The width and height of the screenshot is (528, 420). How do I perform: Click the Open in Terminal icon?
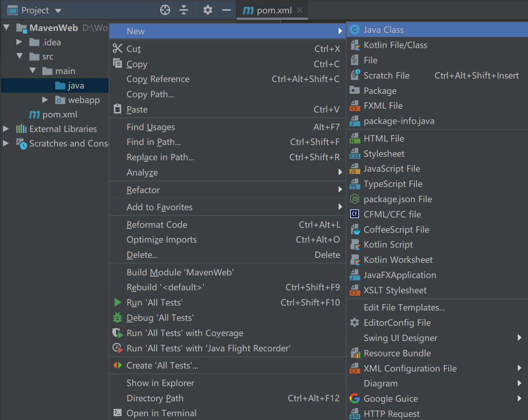117,412
